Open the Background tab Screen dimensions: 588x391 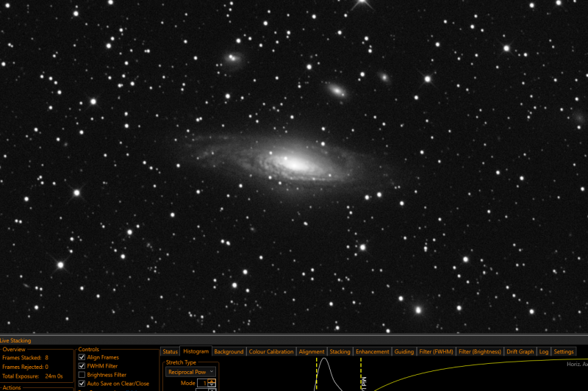(229, 351)
